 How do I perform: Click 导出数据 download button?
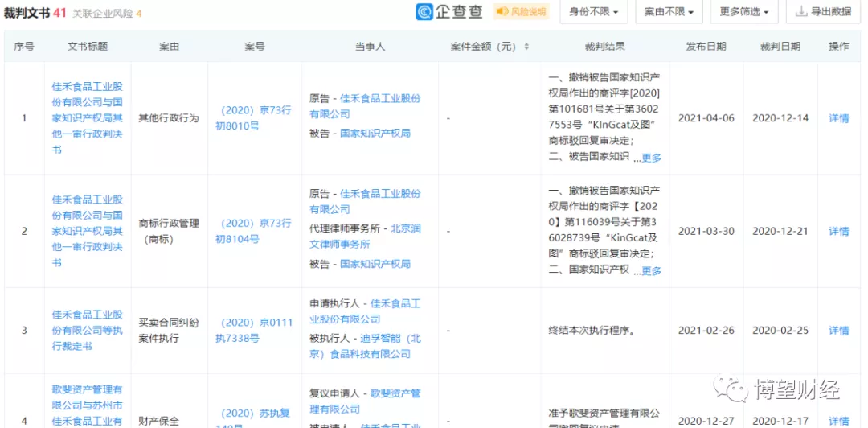823,11
